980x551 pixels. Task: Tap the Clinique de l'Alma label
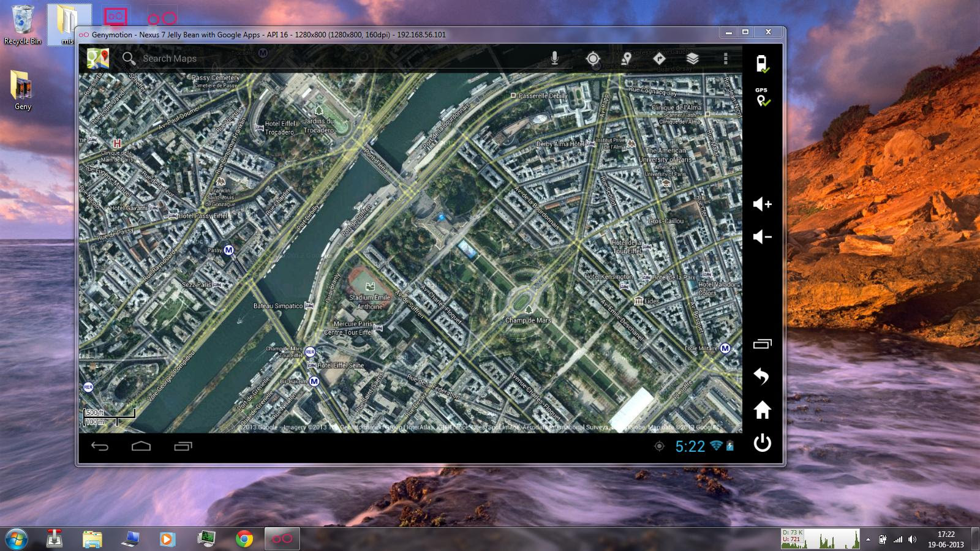tap(676, 108)
